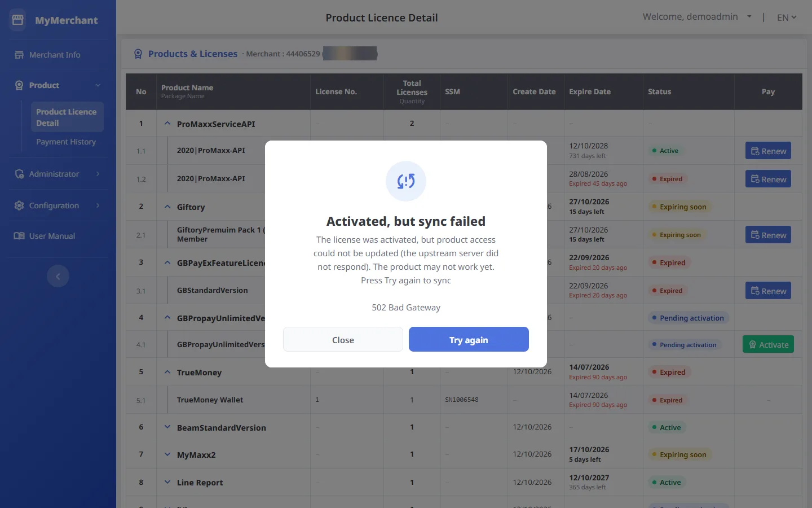Collapse the Giftory product row
The width and height of the screenshot is (812, 508).
167,207
